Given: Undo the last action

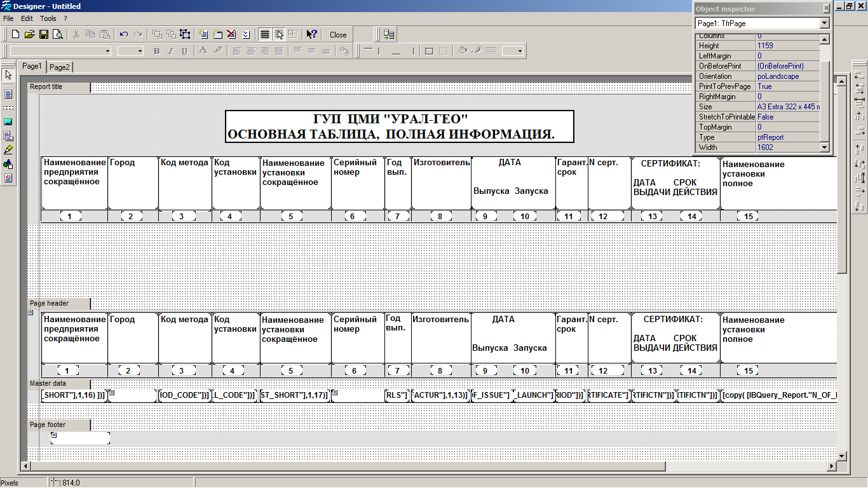Looking at the screenshot, I should [124, 34].
